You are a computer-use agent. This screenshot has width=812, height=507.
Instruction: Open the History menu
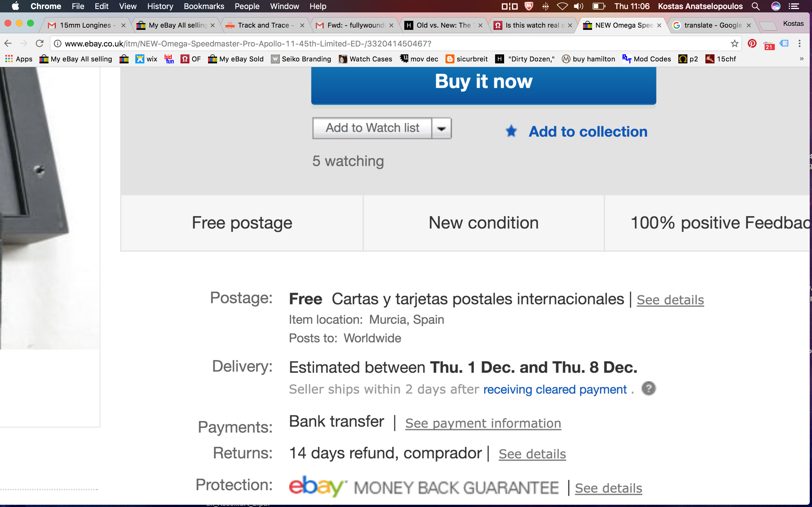(x=160, y=6)
